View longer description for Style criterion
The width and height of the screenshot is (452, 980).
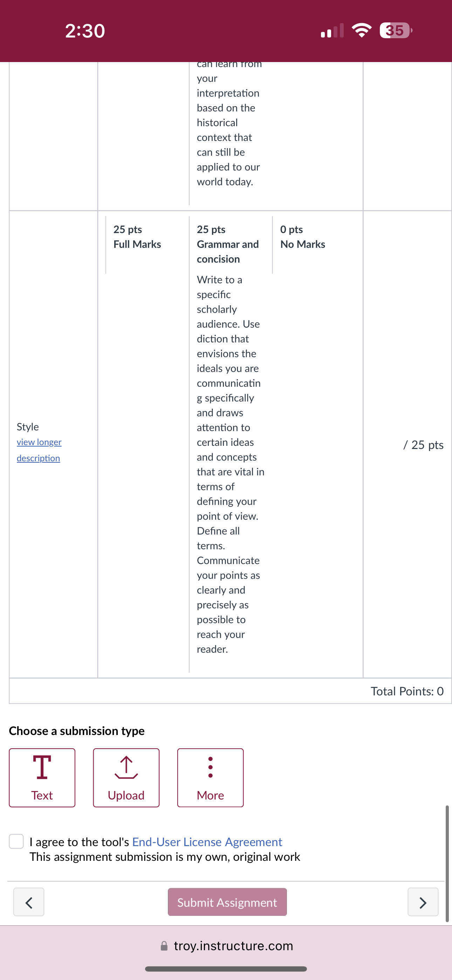click(39, 450)
